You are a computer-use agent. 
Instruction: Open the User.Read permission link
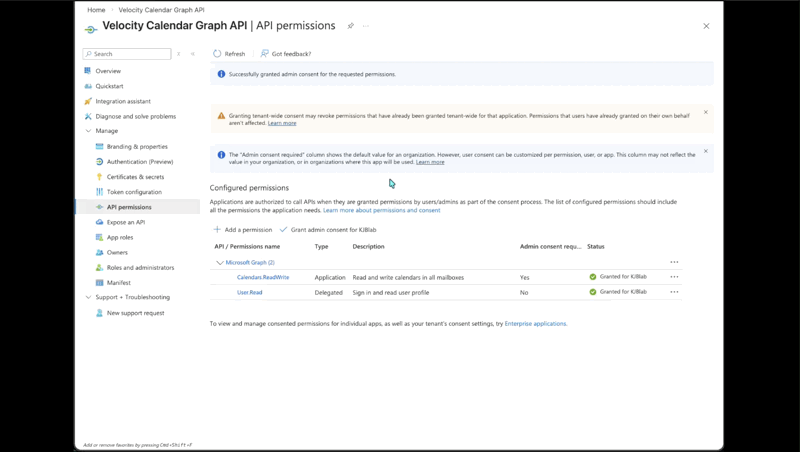point(249,292)
